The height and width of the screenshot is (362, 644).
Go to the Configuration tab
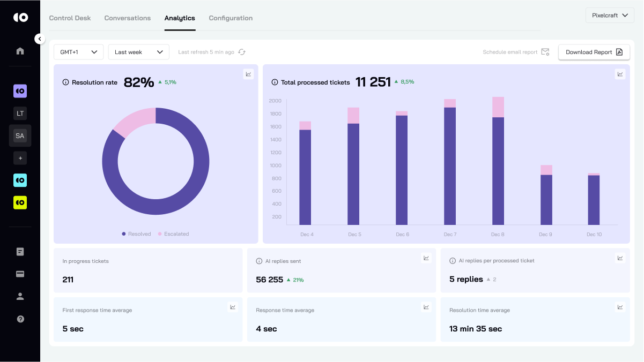coord(231,18)
